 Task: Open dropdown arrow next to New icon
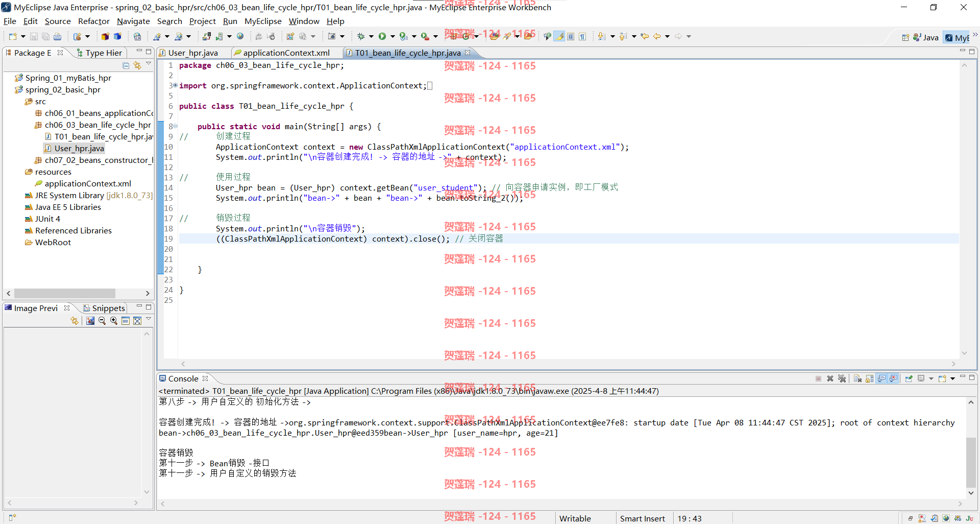[23, 36]
